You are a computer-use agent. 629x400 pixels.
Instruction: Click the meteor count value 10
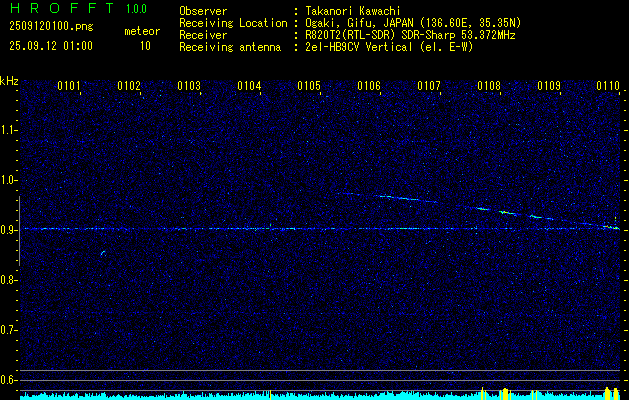[x=145, y=46]
